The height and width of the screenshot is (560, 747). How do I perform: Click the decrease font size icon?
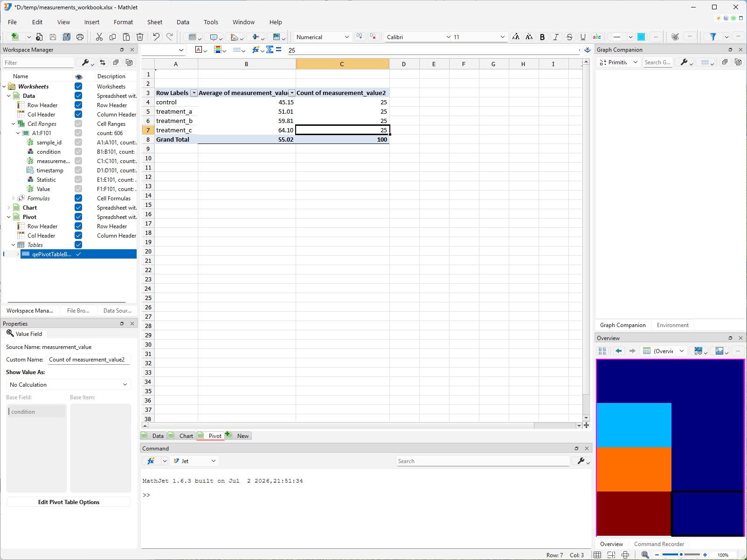[529, 37]
